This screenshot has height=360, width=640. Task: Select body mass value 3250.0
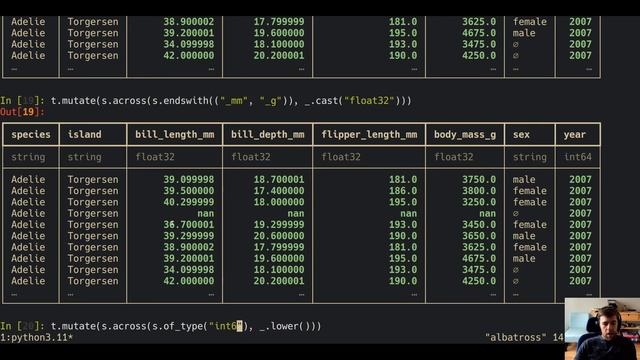click(x=479, y=202)
